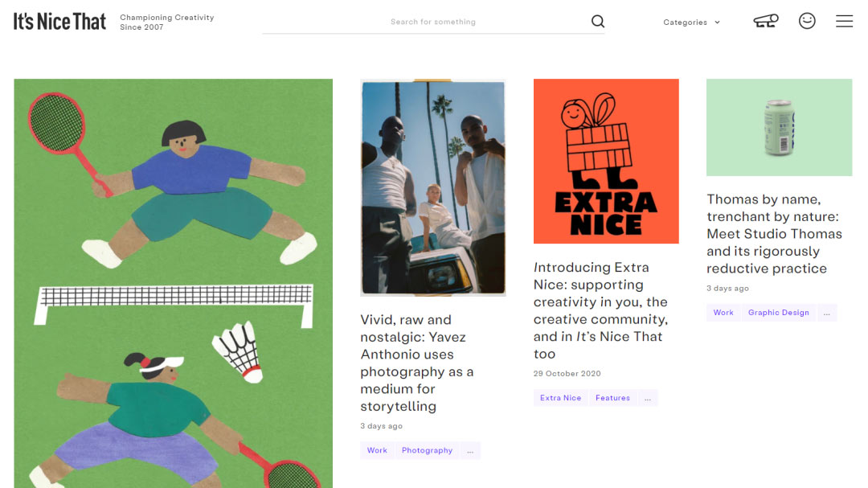Expand more tags after Features tag
The image size is (868, 488).
pos(647,398)
